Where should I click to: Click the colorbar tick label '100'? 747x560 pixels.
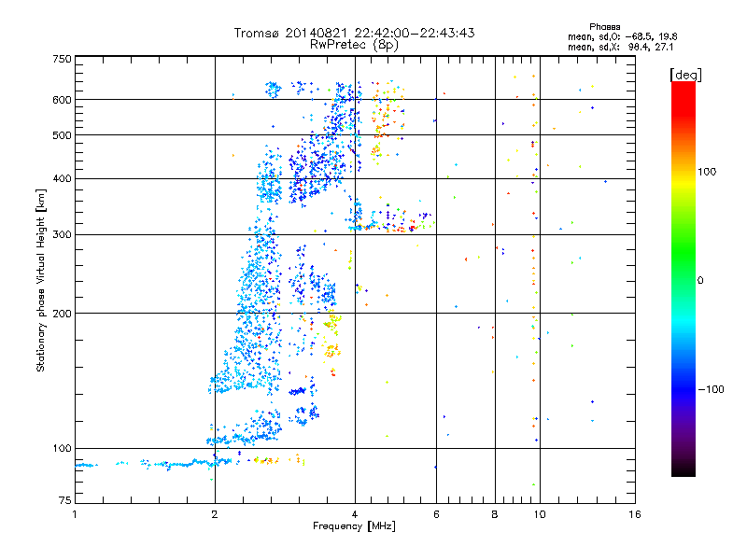pyautogui.click(x=707, y=172)
